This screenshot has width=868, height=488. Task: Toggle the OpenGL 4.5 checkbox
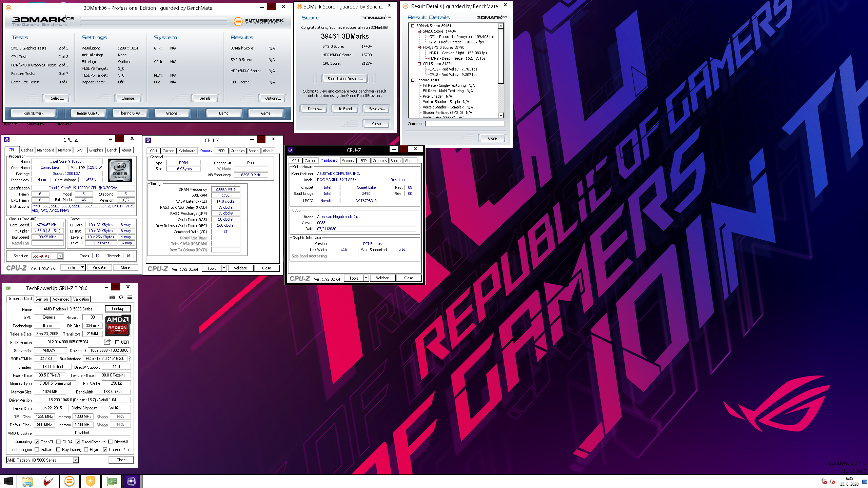click(x=105, y=450)
